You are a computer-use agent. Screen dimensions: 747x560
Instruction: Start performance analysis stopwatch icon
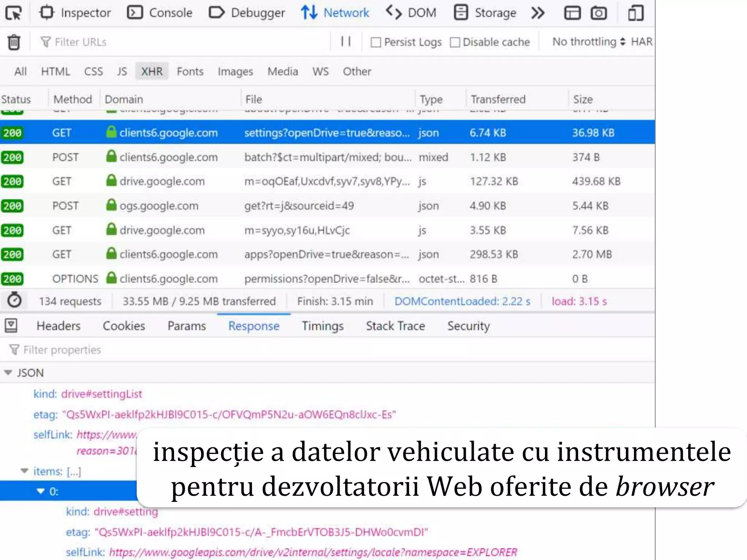coord(15,300)
